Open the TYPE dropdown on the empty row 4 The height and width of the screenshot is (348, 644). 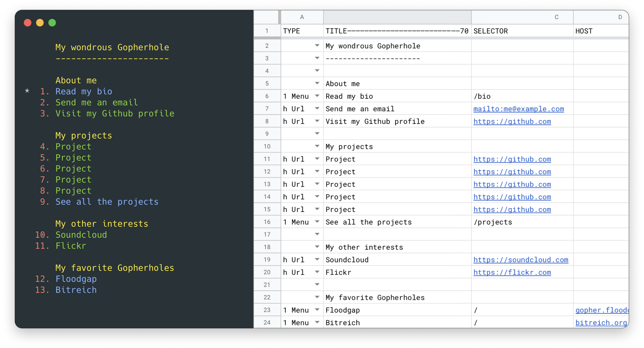317,70
